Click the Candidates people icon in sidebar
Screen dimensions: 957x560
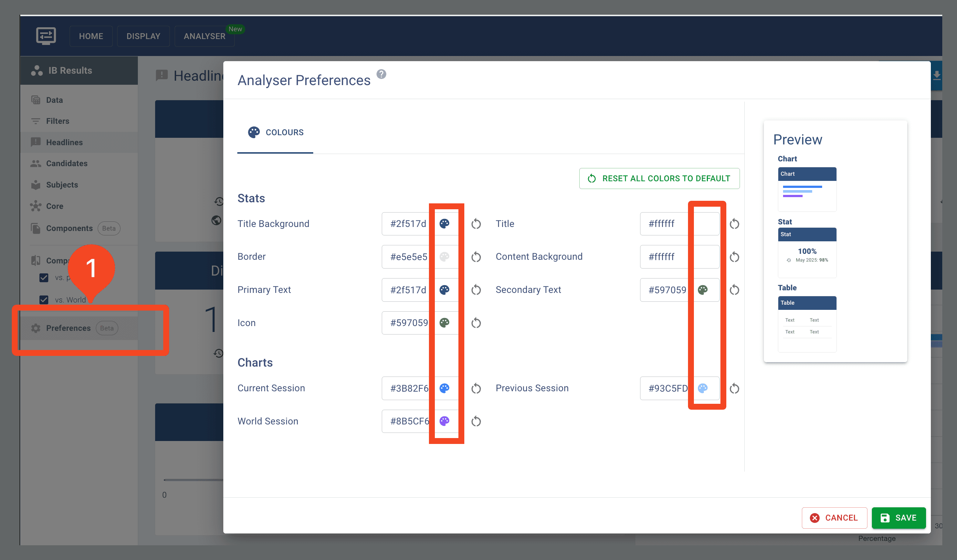[36, 163]
